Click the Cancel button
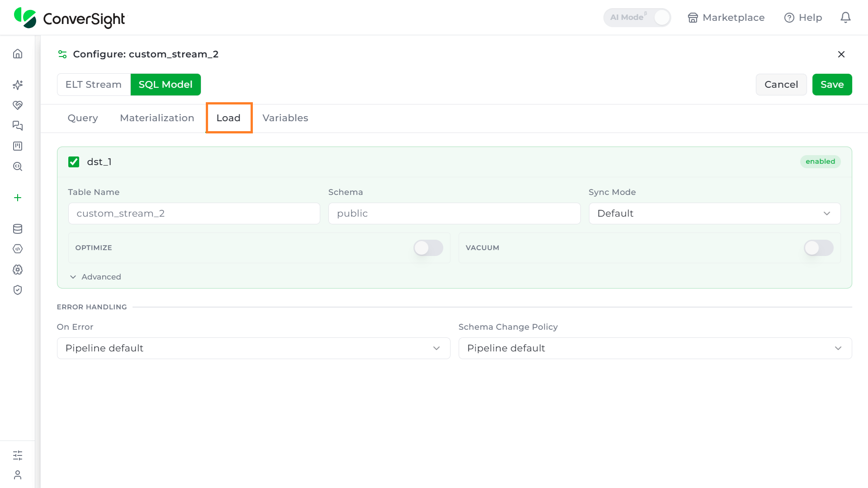The width and height of the screenshot is (868, 488). 781,85
